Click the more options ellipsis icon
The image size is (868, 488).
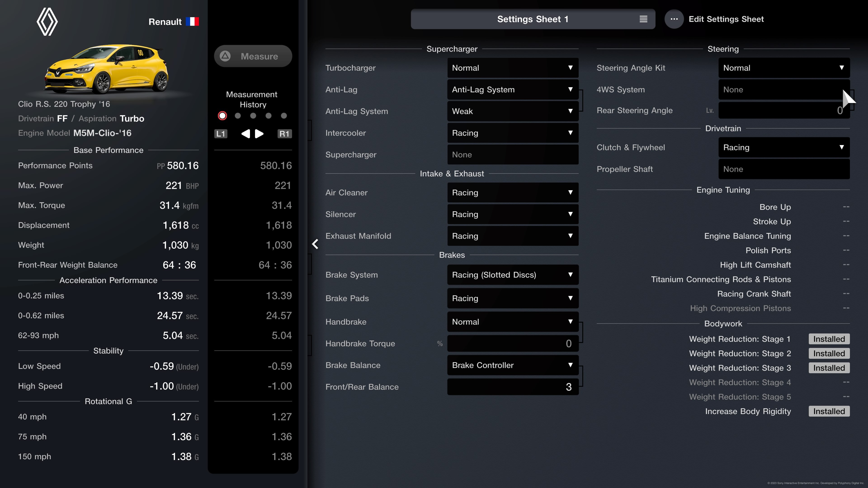(x=674, y=19)
